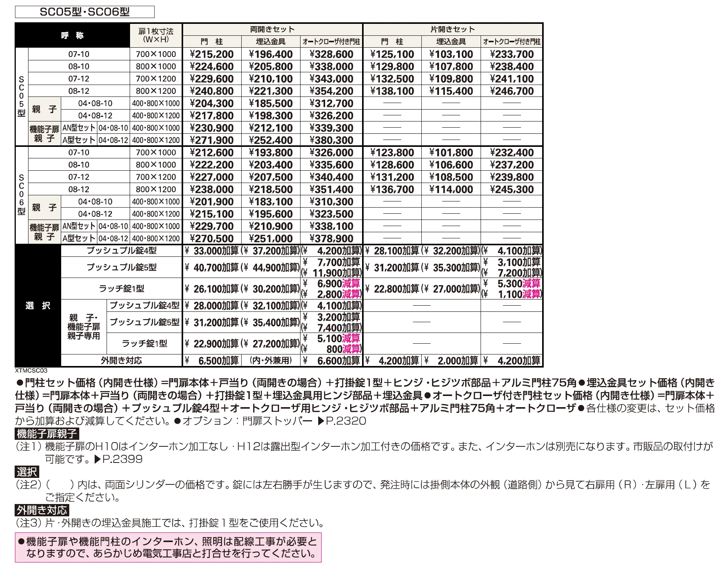Click the ¥380,300 price cell
The image size is (728, 569).
click(331, 140)
